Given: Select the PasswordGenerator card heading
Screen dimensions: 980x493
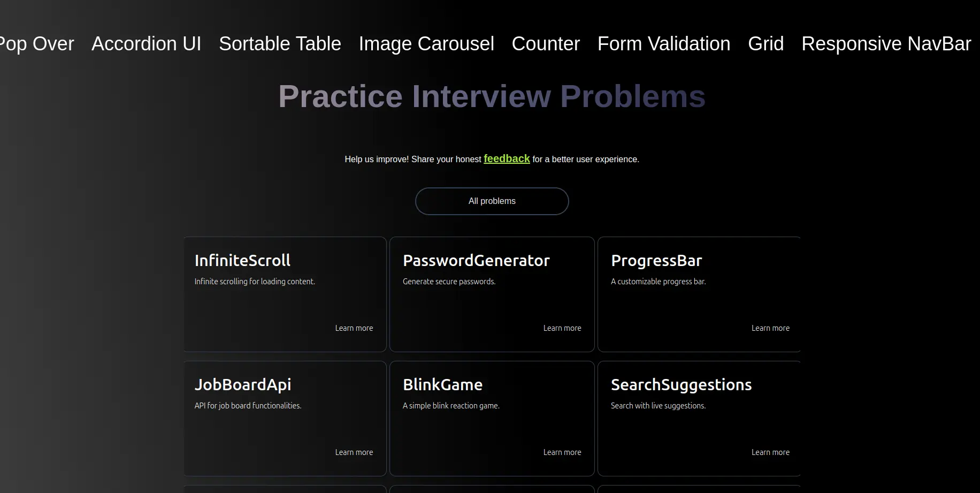Looking at the screenshot, I should [476, 261].
